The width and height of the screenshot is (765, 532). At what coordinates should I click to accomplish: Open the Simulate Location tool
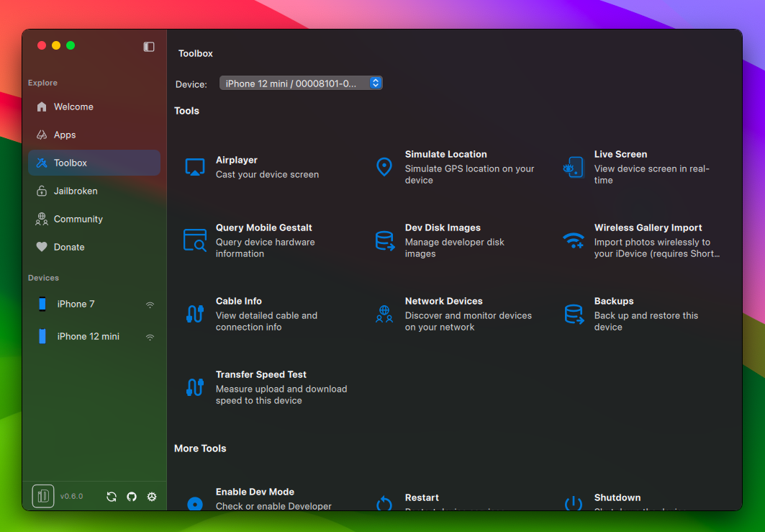click(x=457, y=167)
